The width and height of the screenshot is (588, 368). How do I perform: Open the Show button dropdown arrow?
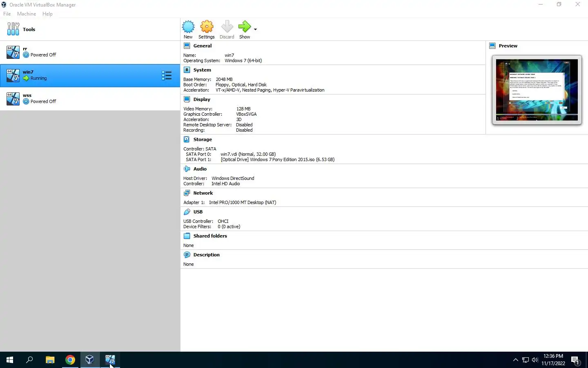pyautogui.click(x=256, y=29)
